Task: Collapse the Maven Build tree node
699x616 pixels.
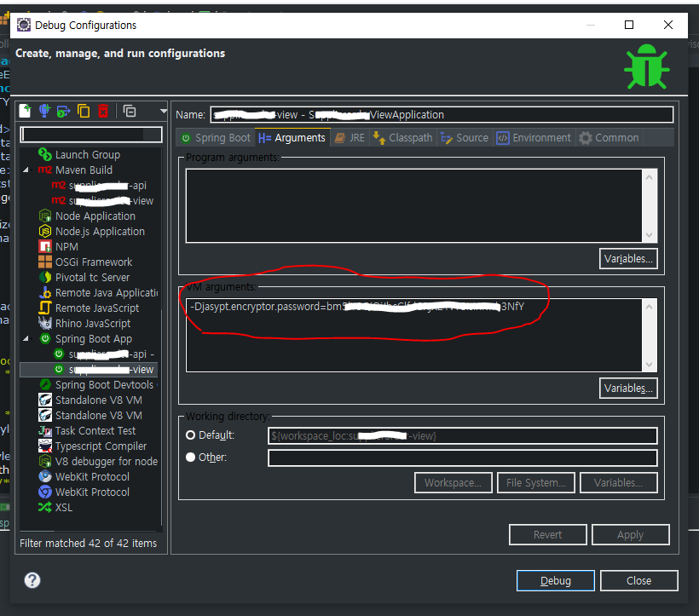Action: tap(26, 170)
